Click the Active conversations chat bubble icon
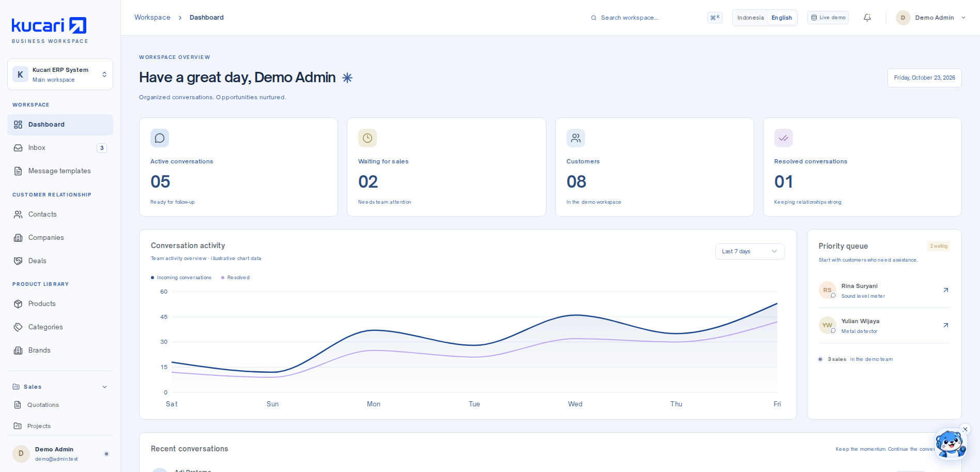This screenshot has width=980, height=472. coord(160,138)
